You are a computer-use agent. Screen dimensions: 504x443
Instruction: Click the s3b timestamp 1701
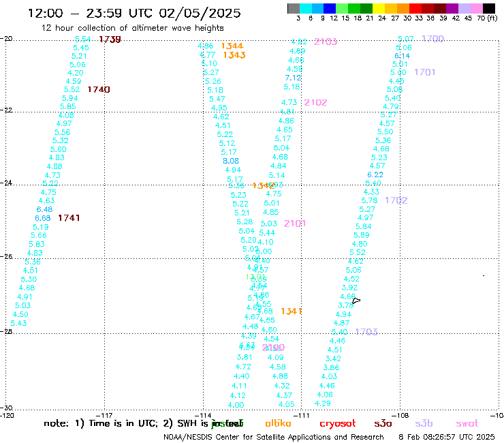pos(424,72)
